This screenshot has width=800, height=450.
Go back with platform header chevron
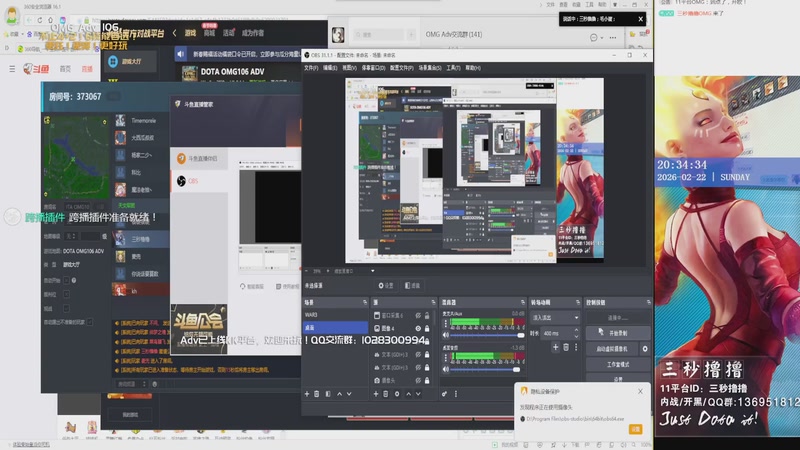(174, 33)
